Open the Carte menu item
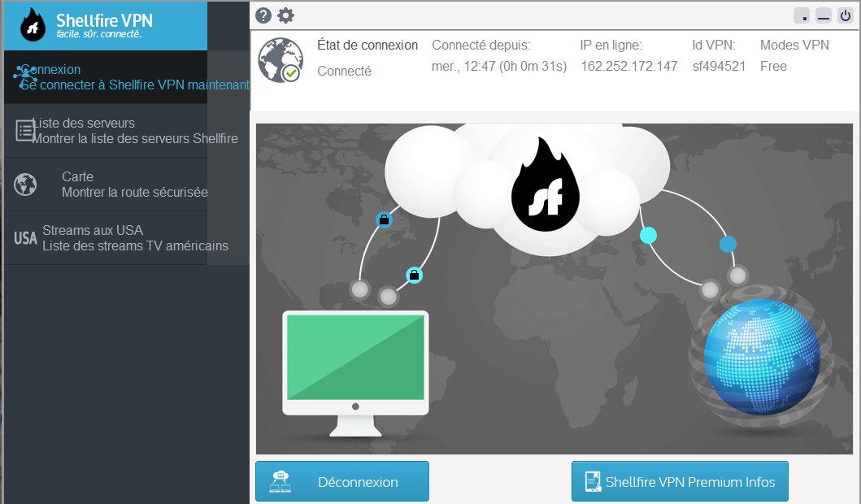Image resolution: width=861 pixels, height=504 pixels. [x=127, y=185]
